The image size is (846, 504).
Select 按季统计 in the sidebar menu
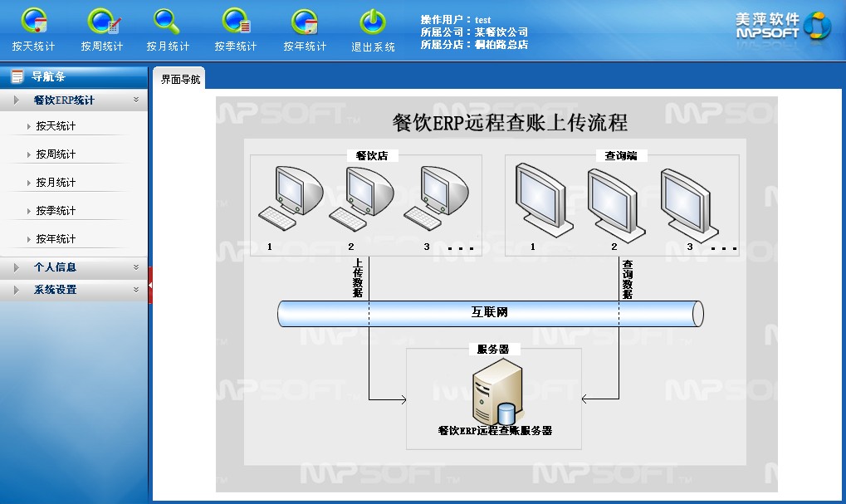pos(56,211)
